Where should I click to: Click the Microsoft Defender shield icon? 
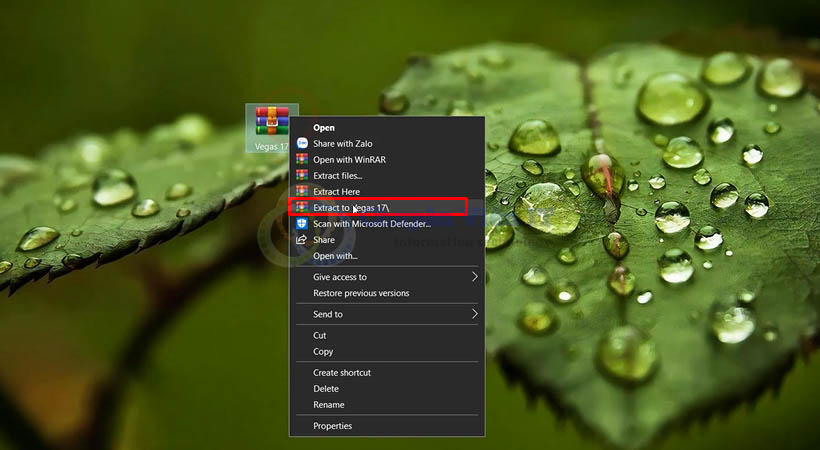coord(302,224)
